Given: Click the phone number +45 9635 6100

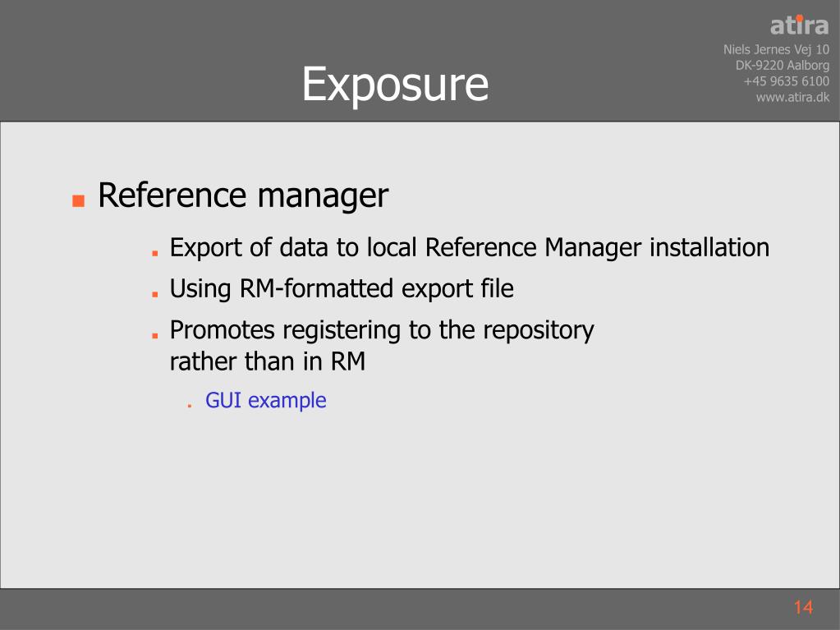Looking at the screenshot, I should (x=787, y=81).
